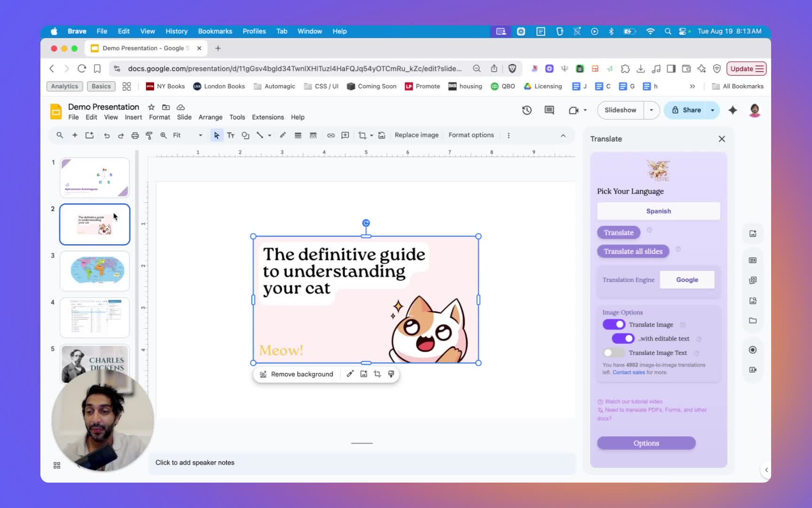Expand the Slideshow dropdown arrow
Screen dimensions: 812x508
click(x=651, y=110)
